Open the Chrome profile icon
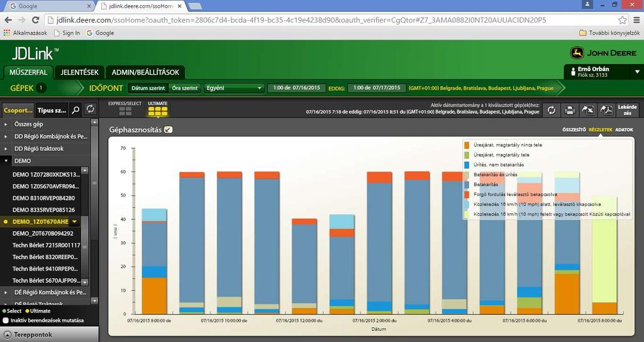 587,4
